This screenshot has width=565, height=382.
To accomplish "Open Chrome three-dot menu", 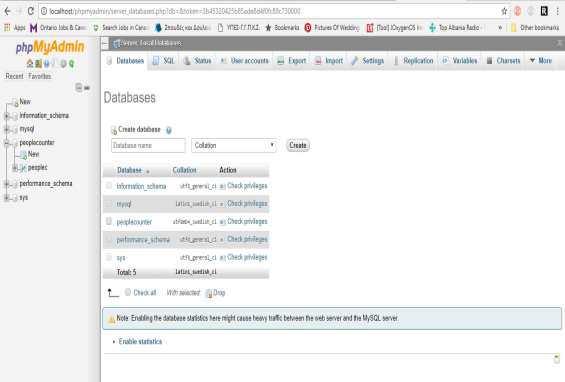I will coord(557,11).
